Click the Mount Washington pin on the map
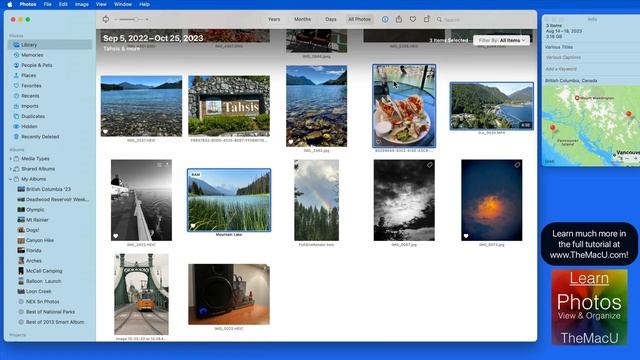Viewport: 640px width, 360px height. click(577, 98)
